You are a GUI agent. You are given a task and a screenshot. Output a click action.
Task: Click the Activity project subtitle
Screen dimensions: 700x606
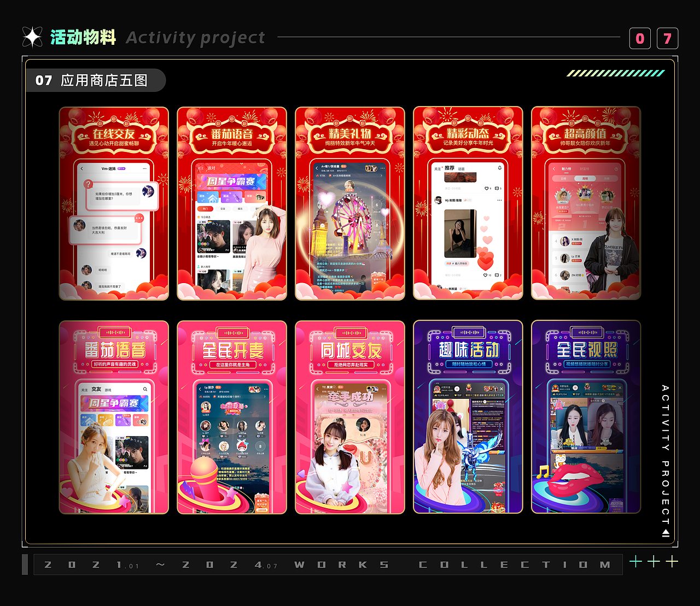[195, 38]
